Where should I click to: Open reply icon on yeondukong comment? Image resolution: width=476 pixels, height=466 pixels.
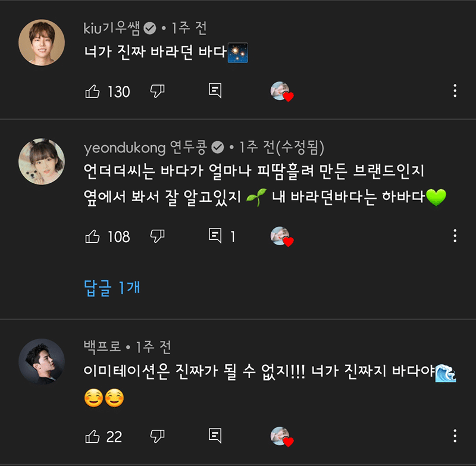click(x=215, y=236)
